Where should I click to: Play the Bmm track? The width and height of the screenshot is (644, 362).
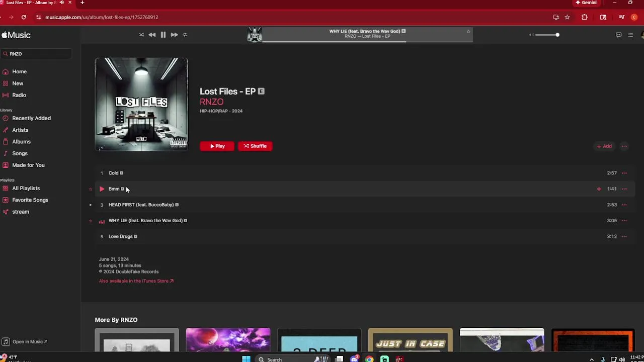point(102,189)
